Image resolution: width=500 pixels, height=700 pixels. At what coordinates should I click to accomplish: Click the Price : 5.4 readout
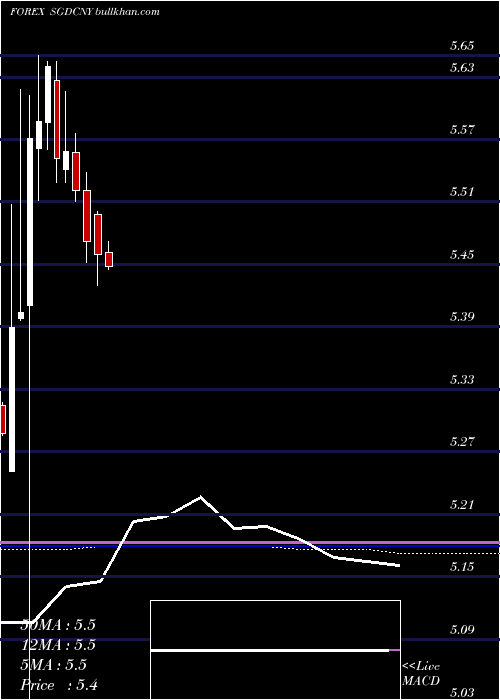coord(59,685)
